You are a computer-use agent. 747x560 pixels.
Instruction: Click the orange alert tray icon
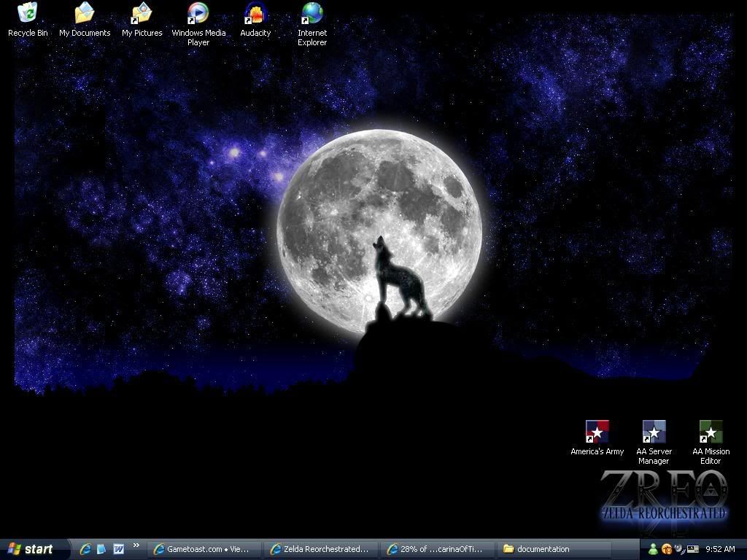(667, 549)
